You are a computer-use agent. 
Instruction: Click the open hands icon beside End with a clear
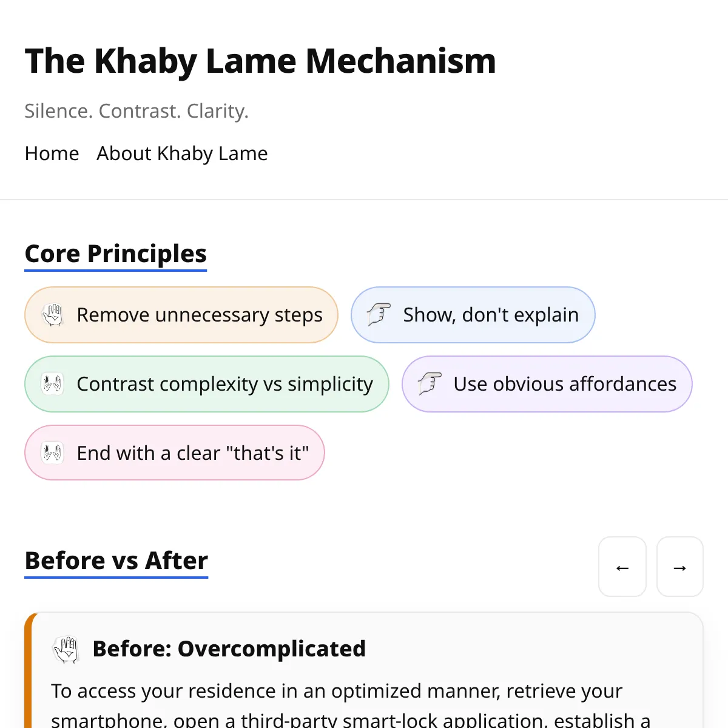click(x=53, y=453)
